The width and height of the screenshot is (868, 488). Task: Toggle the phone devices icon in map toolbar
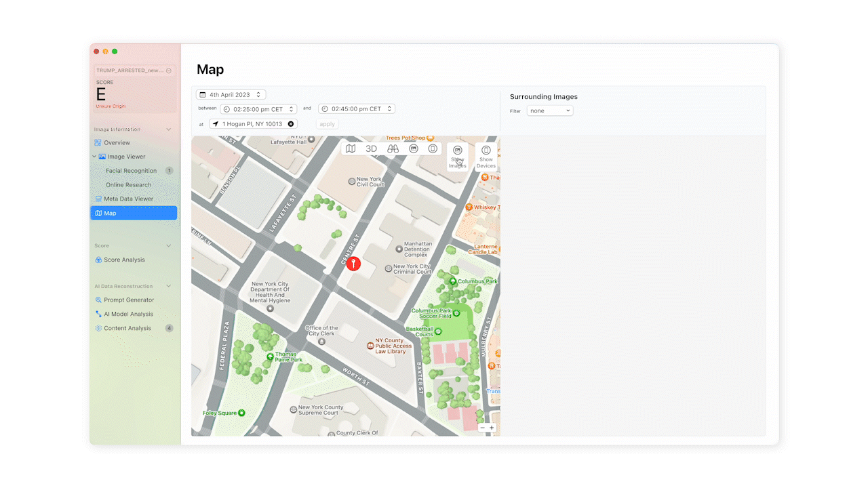click(x=433, y=148)
